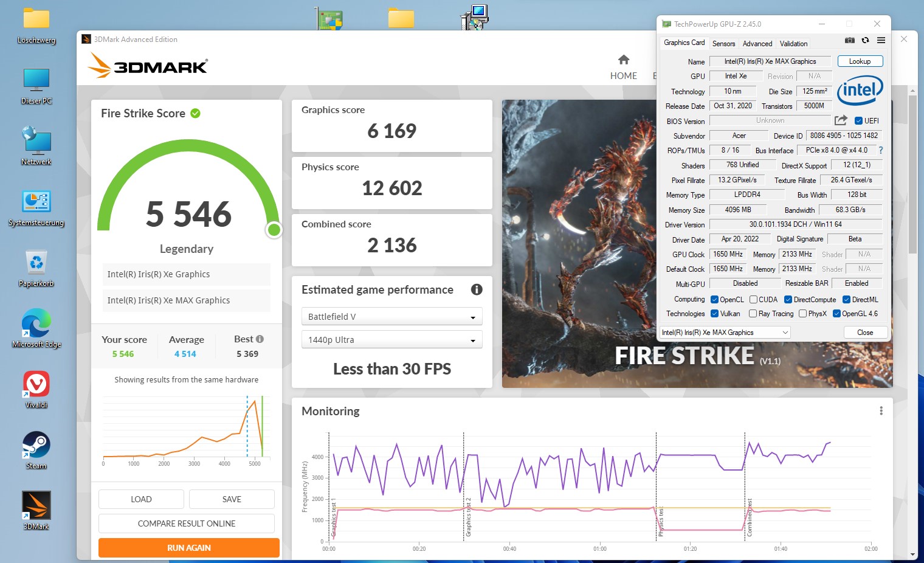Click Driver Version field in GPU-Z
The height and width of the screenshot is (563, 924).
(795, 224)
